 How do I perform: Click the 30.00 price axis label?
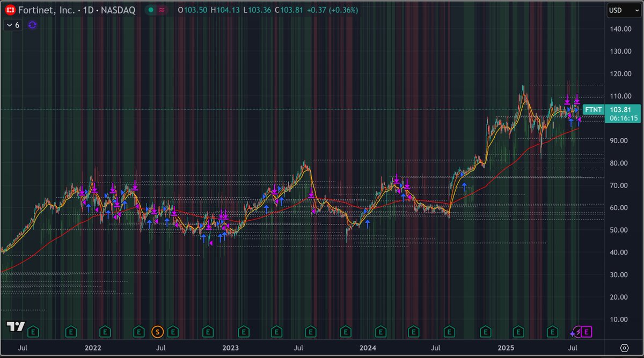[620, 275]
